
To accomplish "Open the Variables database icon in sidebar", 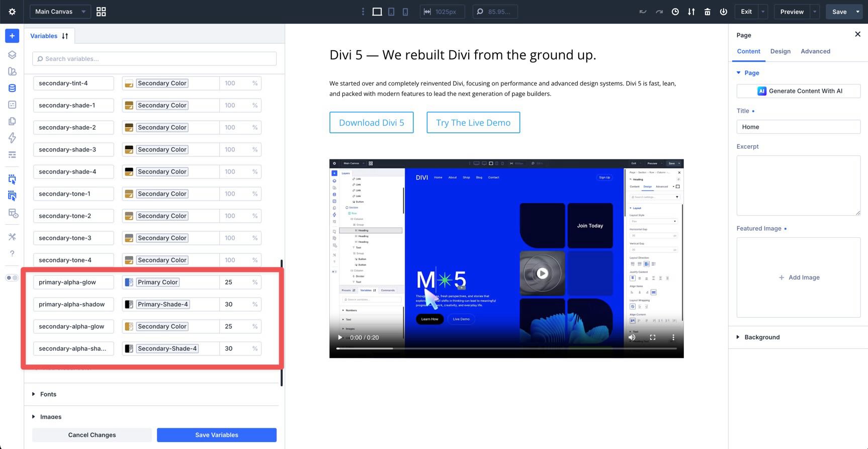I will [12, 88].
